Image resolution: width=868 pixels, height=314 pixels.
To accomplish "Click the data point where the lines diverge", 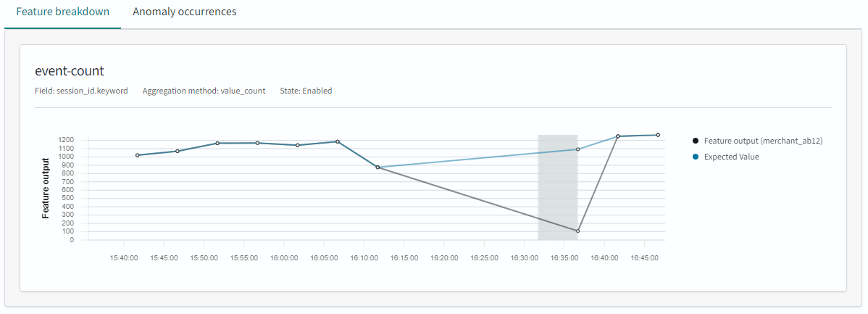I will tap(377, 168).
